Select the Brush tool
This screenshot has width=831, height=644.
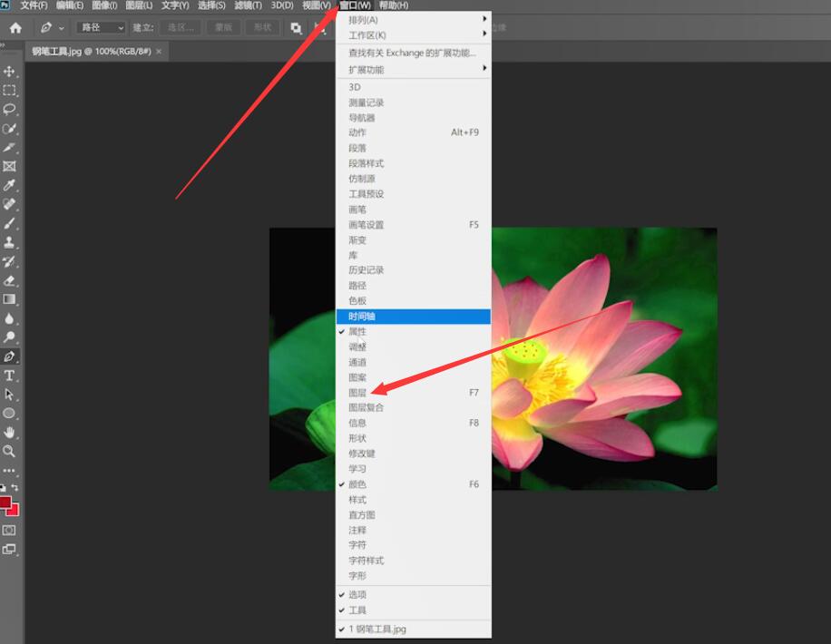point(9,223)
